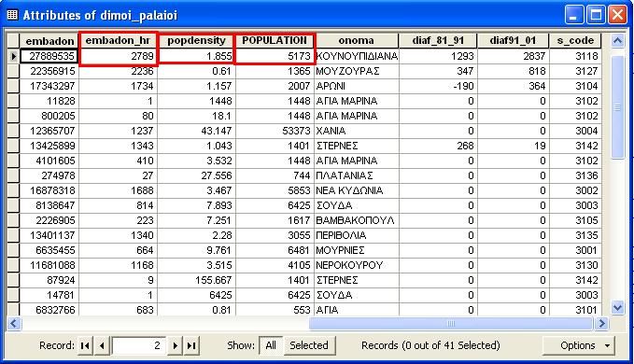Select the s_code column header
This screenshot has width=634, height=364.
coord(575,41)
